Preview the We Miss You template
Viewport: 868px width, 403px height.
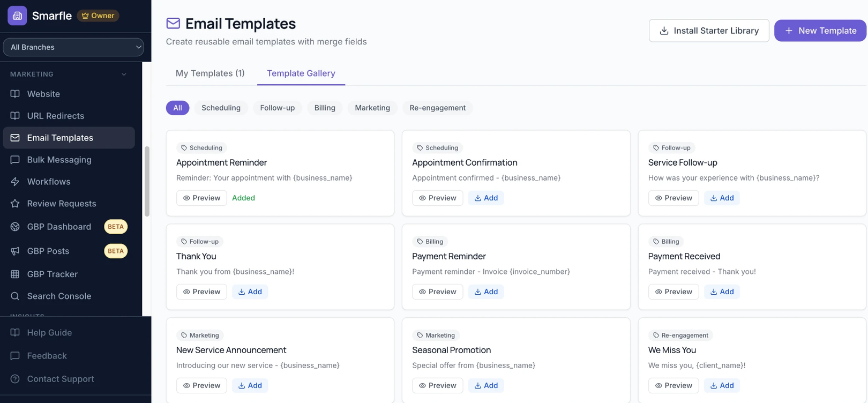[x=674, y=385]
